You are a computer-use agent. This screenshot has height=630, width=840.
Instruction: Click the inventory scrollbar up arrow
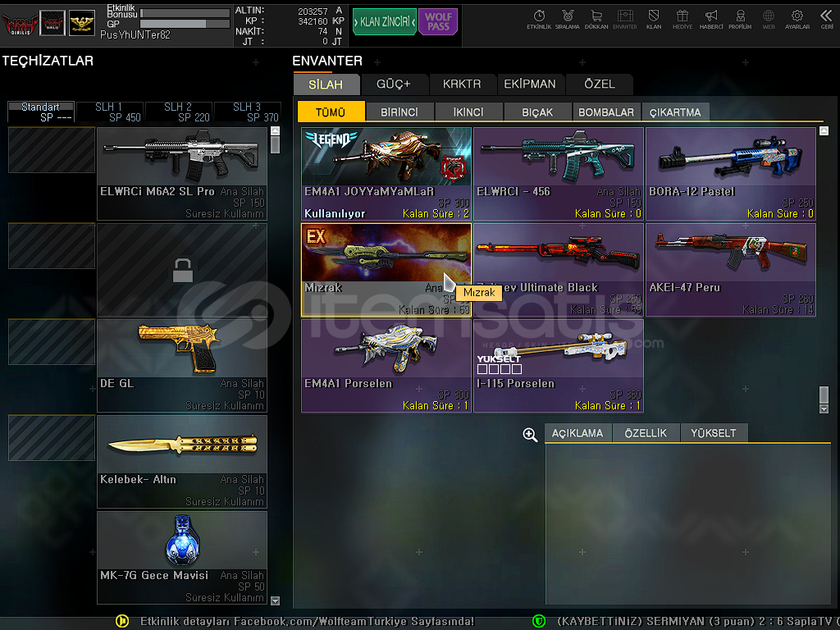click(824, 130)
